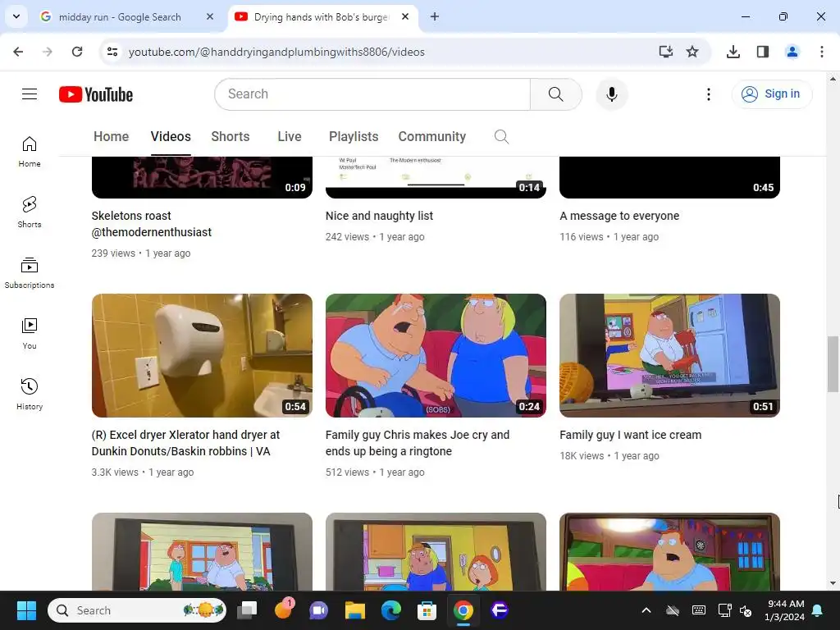Switch to the channel Home tab
This screenshot has height=630, width=840.
point(111,137)
